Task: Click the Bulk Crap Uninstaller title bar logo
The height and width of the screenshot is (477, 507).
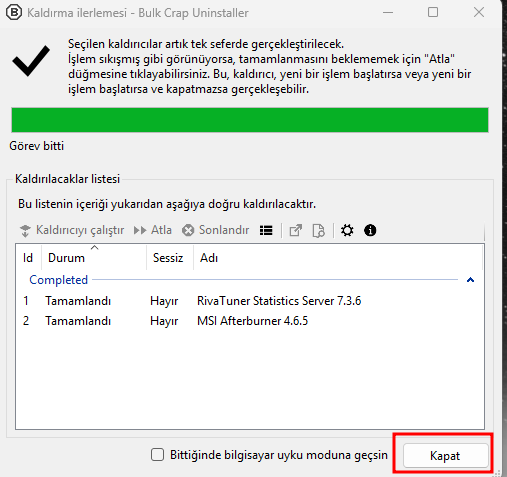Action: pyautogui.click(x=14, y=13)
